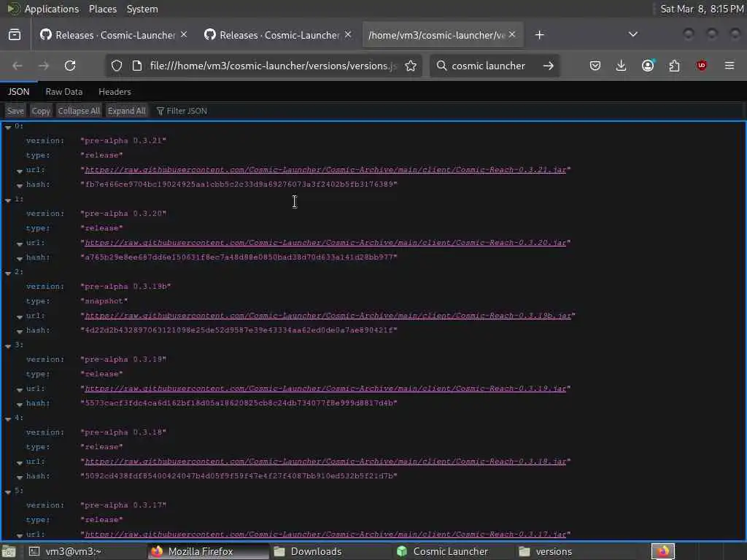Go back with the back arrow
This screenshot has height=560, width=747.
tap(18, 66)
